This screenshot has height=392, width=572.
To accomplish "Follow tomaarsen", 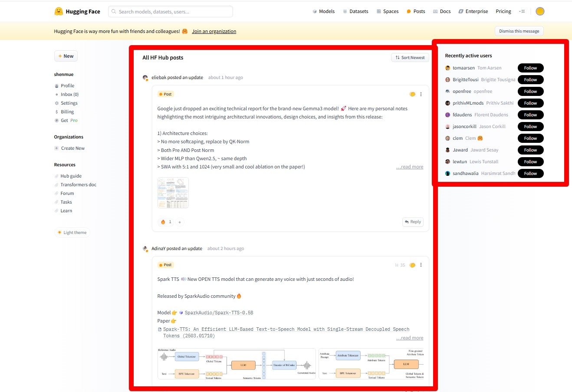I will 530,68.
